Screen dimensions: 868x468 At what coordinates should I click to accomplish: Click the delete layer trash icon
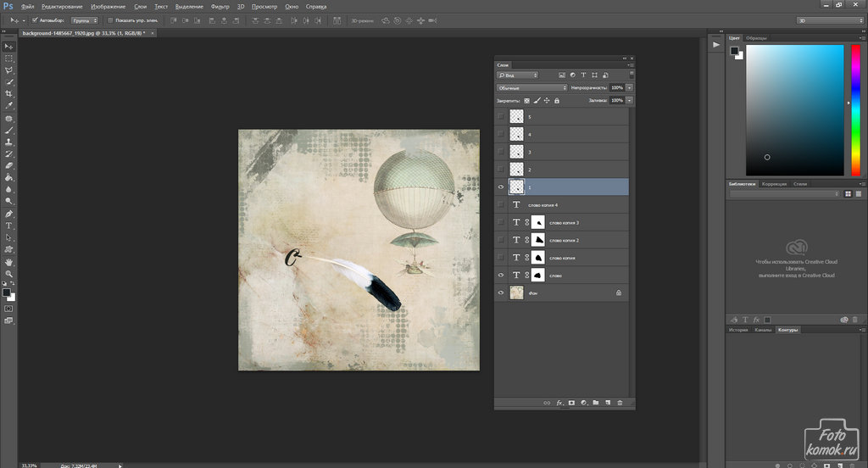[x=620, y=402]
